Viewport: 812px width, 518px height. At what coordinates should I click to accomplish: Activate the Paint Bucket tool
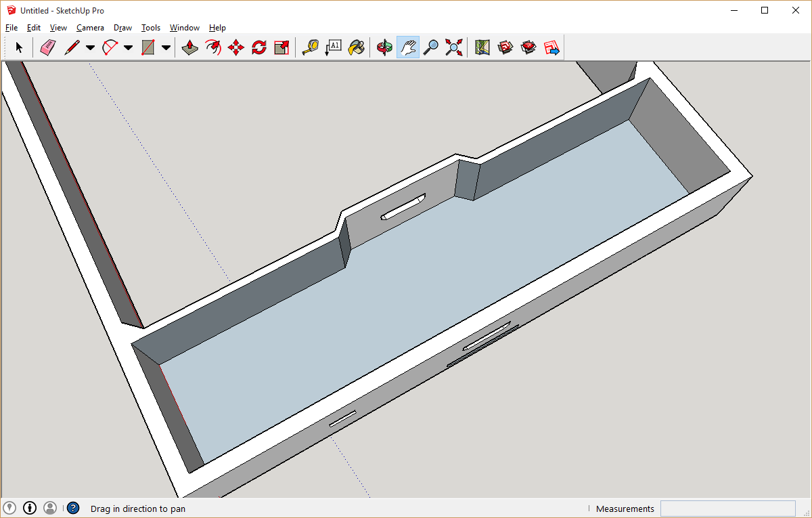point(356,47)
